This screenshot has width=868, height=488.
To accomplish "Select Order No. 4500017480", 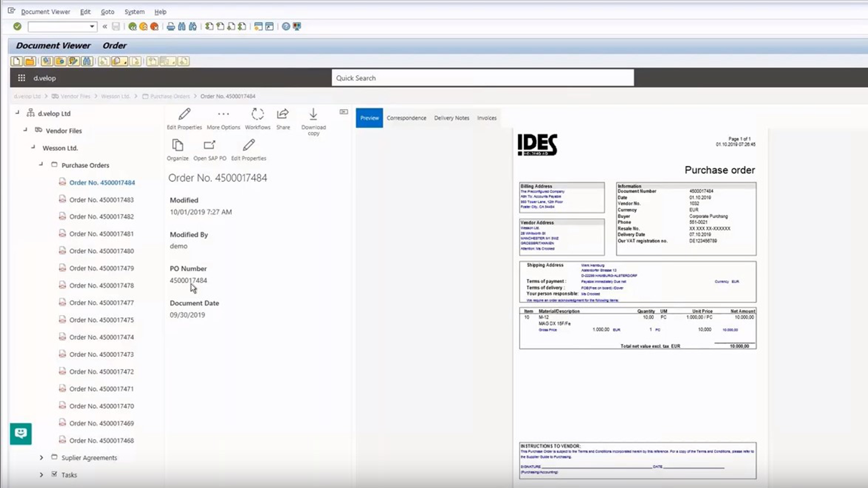I will tap(102, 251).
